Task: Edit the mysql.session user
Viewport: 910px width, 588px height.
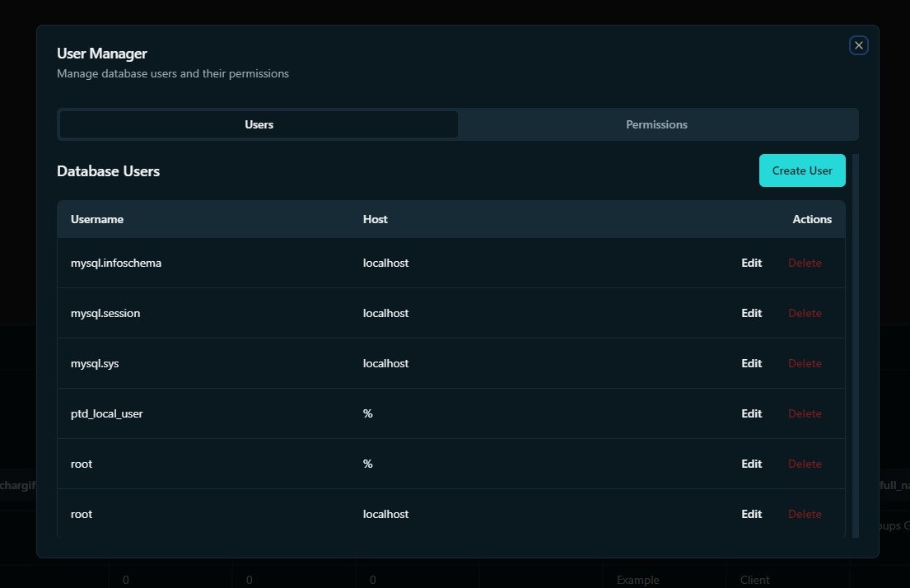Action: click(x=750, y=313)
